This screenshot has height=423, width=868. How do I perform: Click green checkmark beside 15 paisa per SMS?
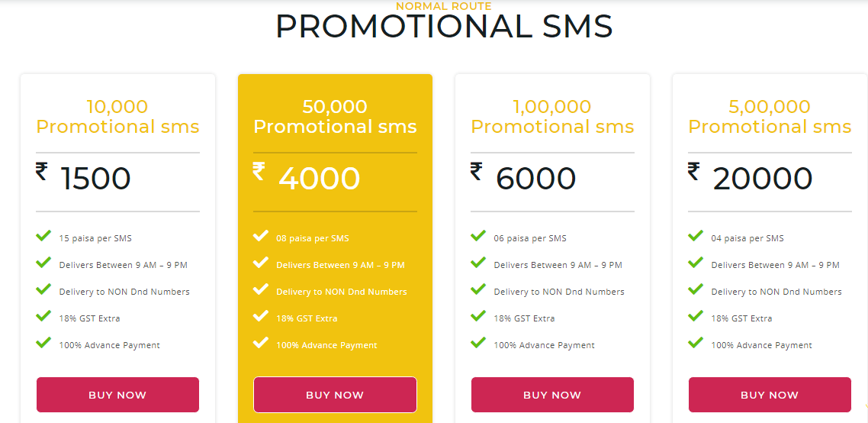click(43, 236)
